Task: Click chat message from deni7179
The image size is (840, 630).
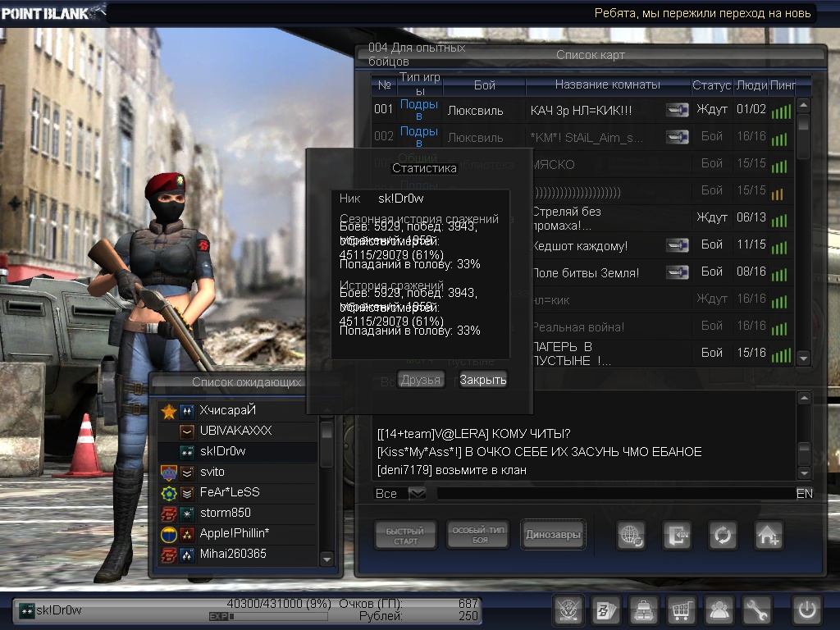Action: click(452, 470)
